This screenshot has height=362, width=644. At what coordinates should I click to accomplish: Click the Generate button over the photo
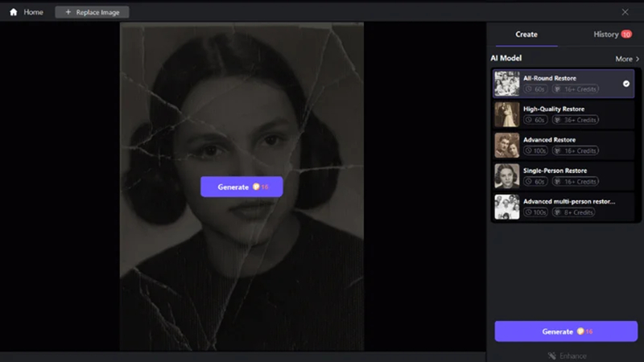[242, 187]
